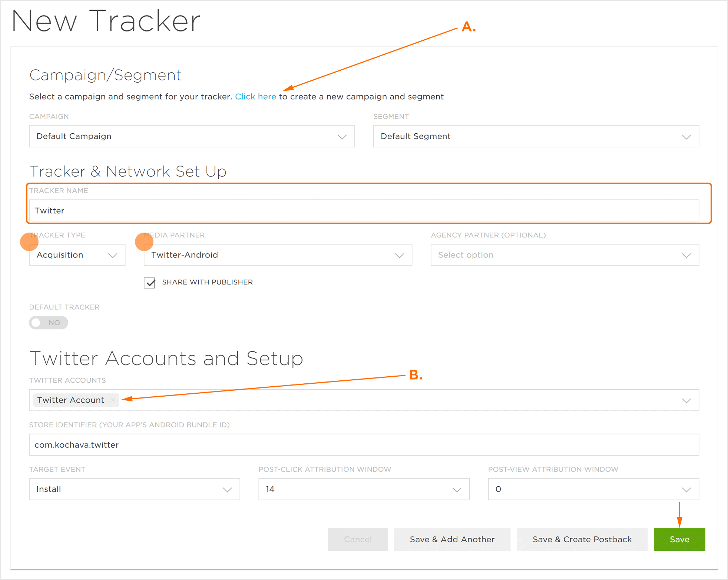Expand the Twitter Accounts dropdown arrow
728x580 pixels.
(686, 400)
